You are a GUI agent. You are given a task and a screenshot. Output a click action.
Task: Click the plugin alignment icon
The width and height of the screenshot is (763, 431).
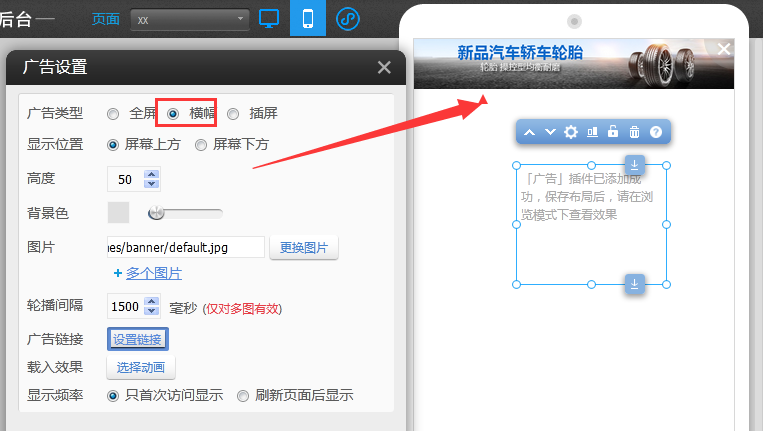point(592,132)
